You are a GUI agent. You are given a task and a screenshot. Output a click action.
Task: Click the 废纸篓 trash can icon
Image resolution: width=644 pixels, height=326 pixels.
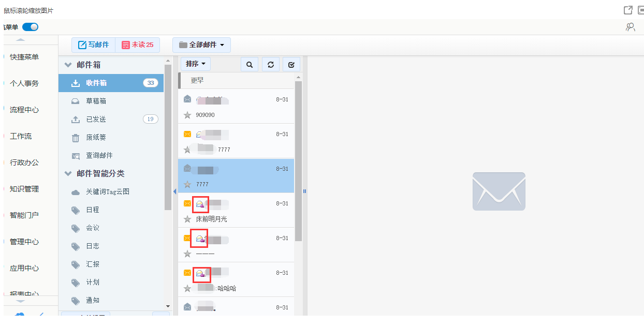pos(76,138)
